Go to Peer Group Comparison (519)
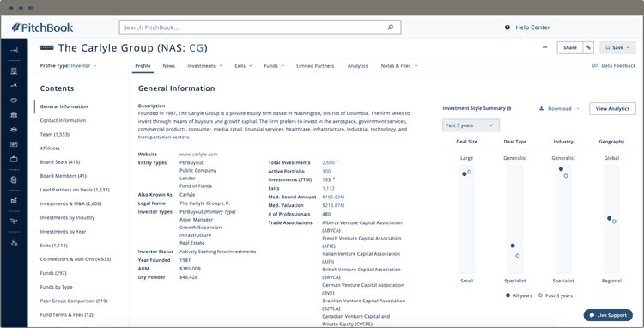Image resolution: width=644 pixels, height=328 pixels. click(74, 301)
